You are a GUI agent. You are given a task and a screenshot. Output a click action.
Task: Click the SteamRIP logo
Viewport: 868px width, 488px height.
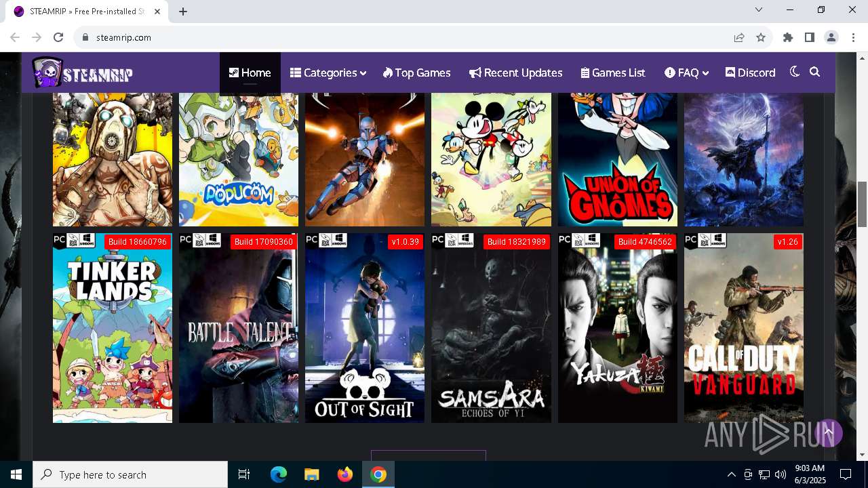82,73
